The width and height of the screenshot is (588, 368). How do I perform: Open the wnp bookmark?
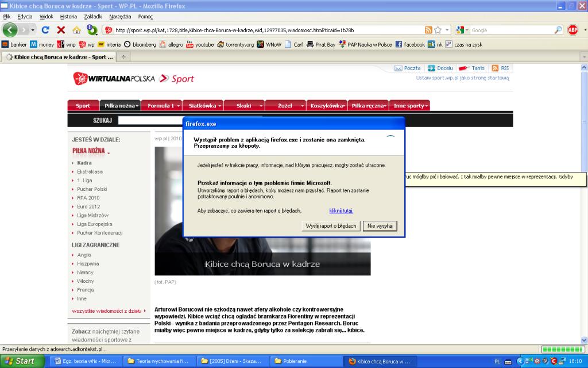tap(66, 44)
